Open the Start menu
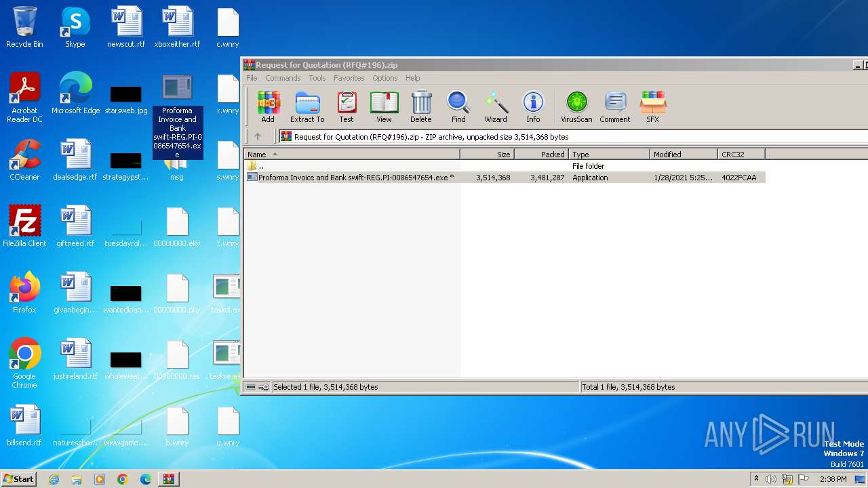Viewport: 868px width, 488px height. point(19,479)
